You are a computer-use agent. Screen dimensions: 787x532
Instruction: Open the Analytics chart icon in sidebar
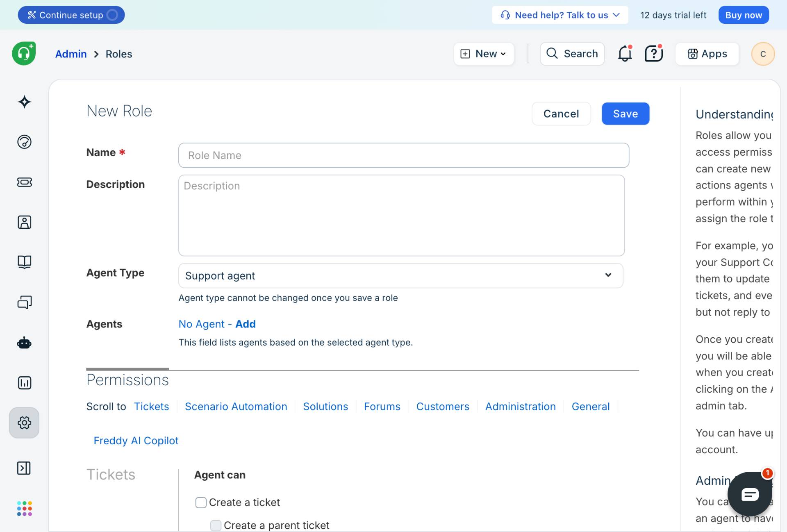coord(25,383)
